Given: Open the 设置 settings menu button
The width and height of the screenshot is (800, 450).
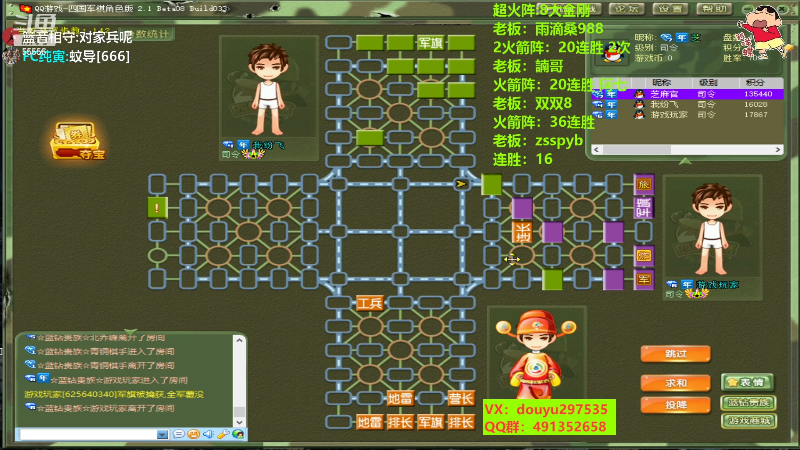Looking at the screenshot, I should (670, 9).
